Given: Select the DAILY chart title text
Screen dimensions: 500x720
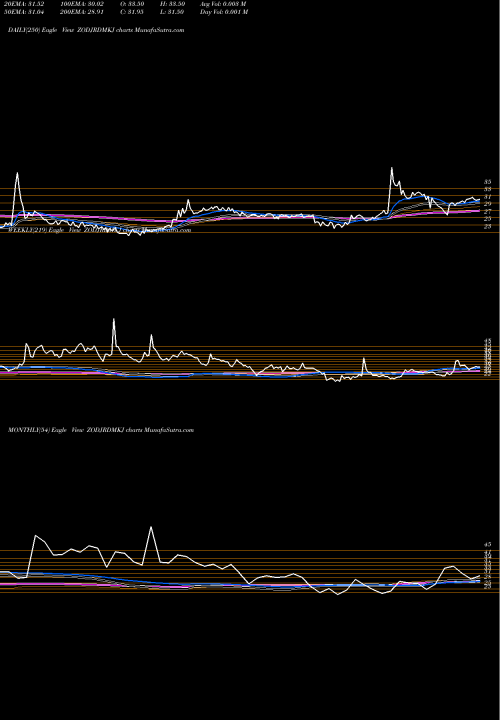Looking at the screenshot, I should tap(96, 30).
